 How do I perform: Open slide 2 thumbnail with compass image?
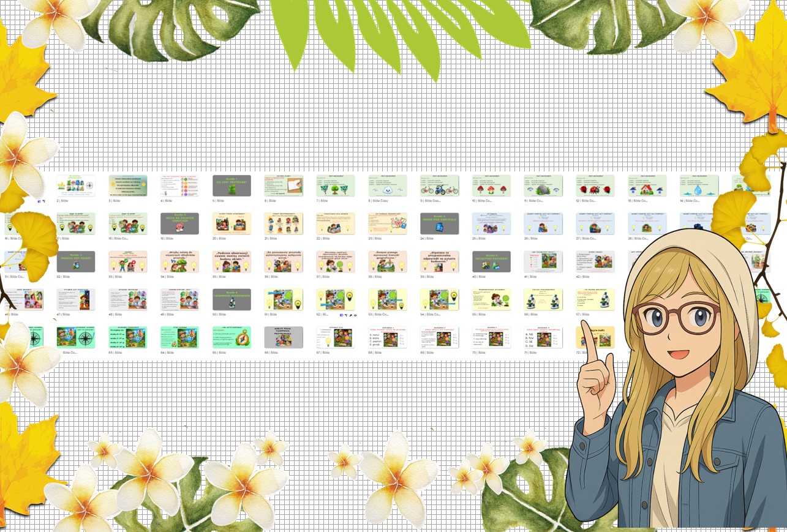click(76, 185)
